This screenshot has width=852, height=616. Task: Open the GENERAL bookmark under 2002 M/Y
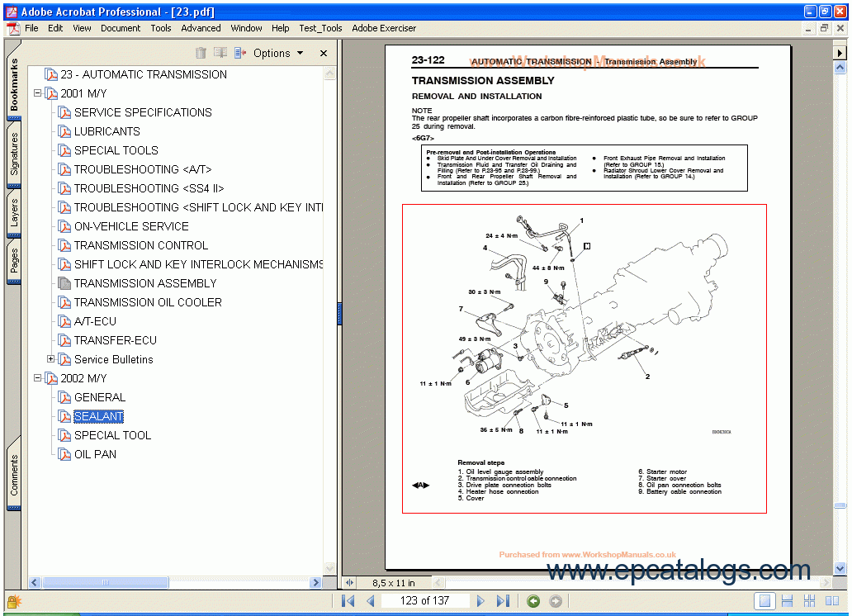coord(100,397)
